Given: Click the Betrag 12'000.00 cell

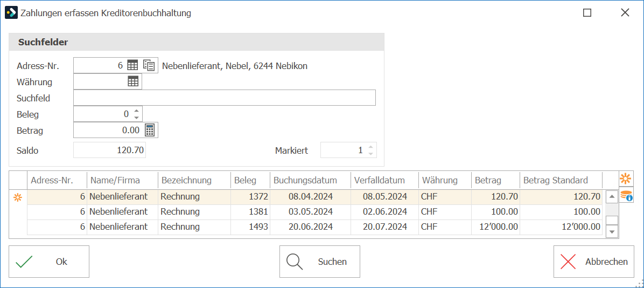Looking at the screenshot, I should click(x=495, y=227).
